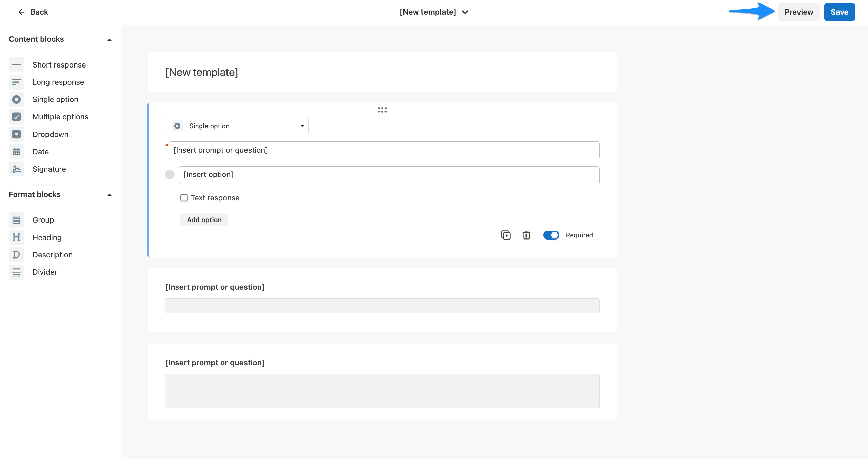
Task: Add a Divider format block
Action: click(45, 272)
